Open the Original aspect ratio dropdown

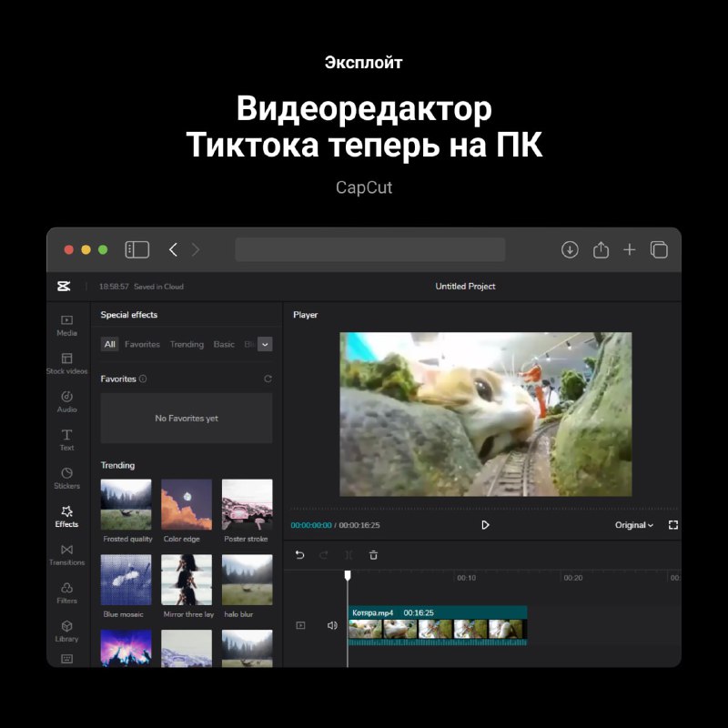click(633, 525)
